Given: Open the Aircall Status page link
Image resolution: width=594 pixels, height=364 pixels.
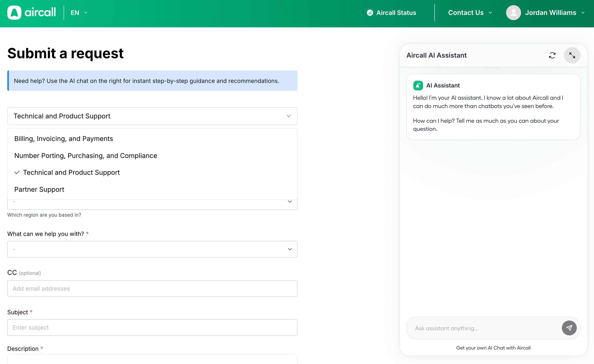Looking at the screenshot, I should coord(396,12).
